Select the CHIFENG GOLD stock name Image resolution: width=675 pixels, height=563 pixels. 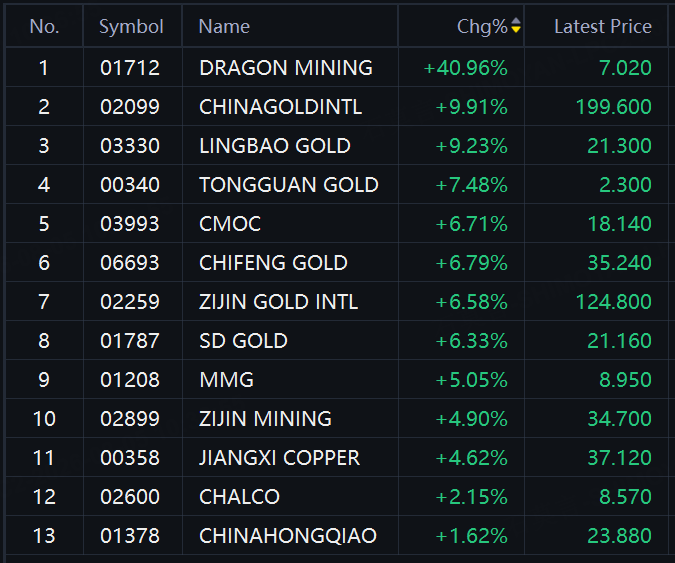273,263
